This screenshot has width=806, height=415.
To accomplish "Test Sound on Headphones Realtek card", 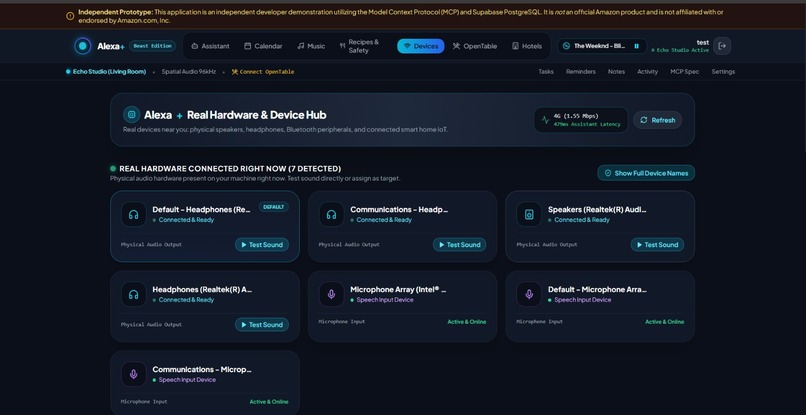I will [262, 324].
